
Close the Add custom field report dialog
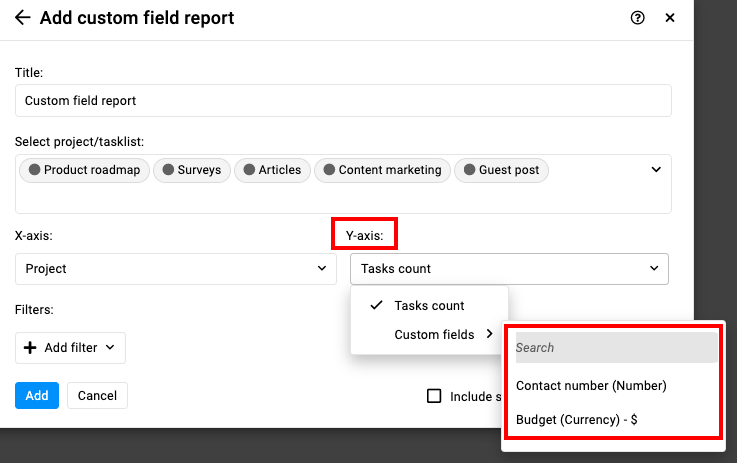(670, 18)
